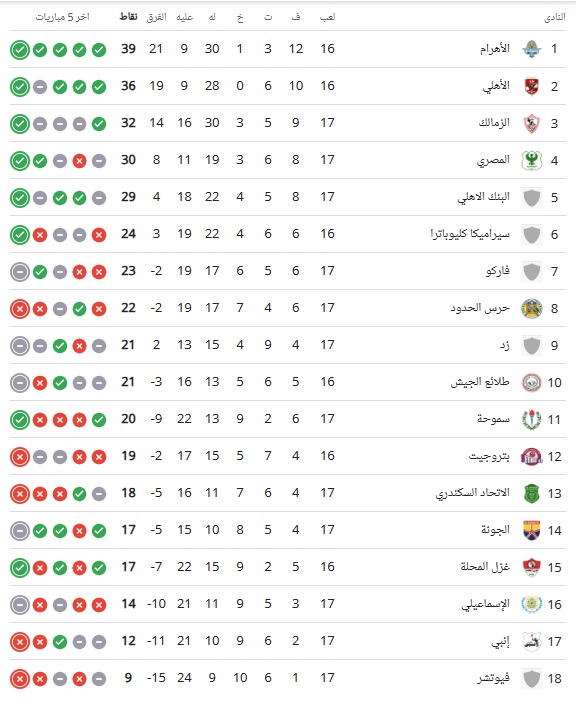Viewport: 576px width, 708px height.
Task: Click the Zamalek club crest icon
Action: point(531,123)
